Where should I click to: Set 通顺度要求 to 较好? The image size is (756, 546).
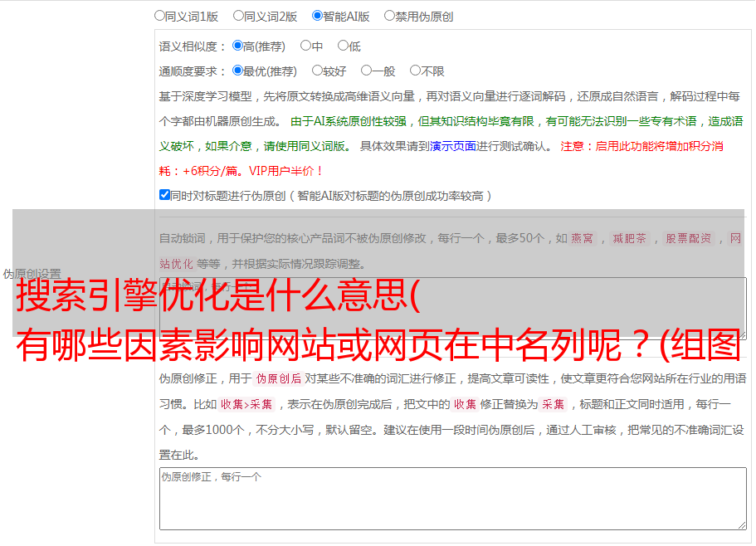(x=317, y=71)
